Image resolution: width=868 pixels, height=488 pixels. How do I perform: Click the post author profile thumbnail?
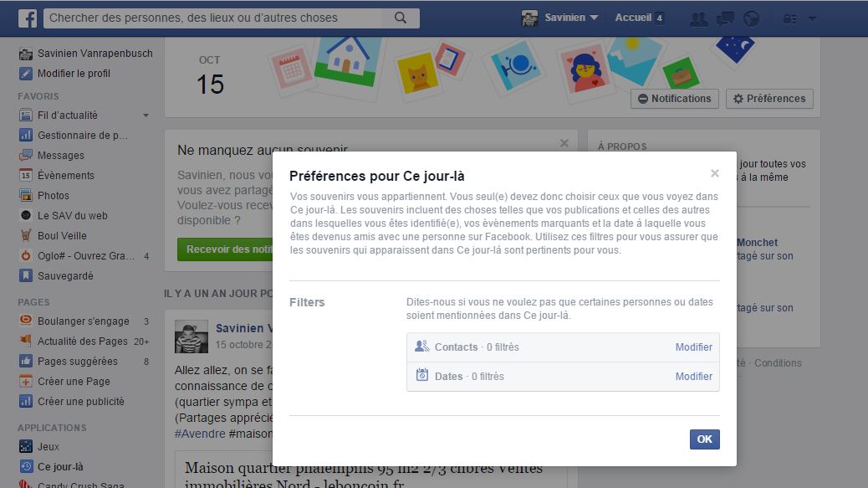191,336
